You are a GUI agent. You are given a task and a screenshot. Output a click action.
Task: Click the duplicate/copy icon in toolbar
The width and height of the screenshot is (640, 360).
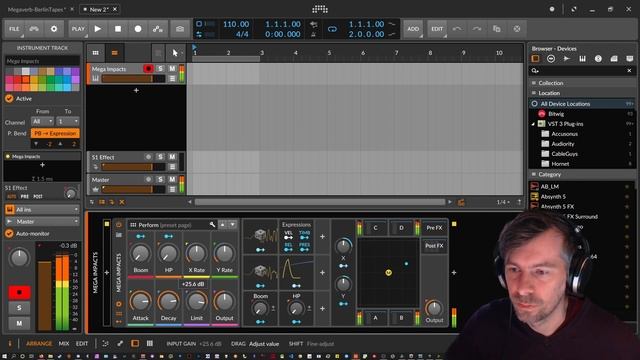(496, 29)
